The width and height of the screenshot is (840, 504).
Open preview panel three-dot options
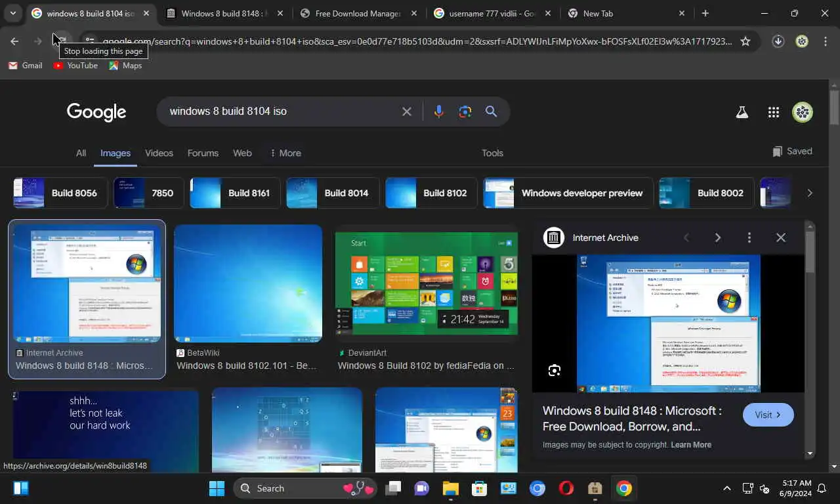[x=749, y=238]
